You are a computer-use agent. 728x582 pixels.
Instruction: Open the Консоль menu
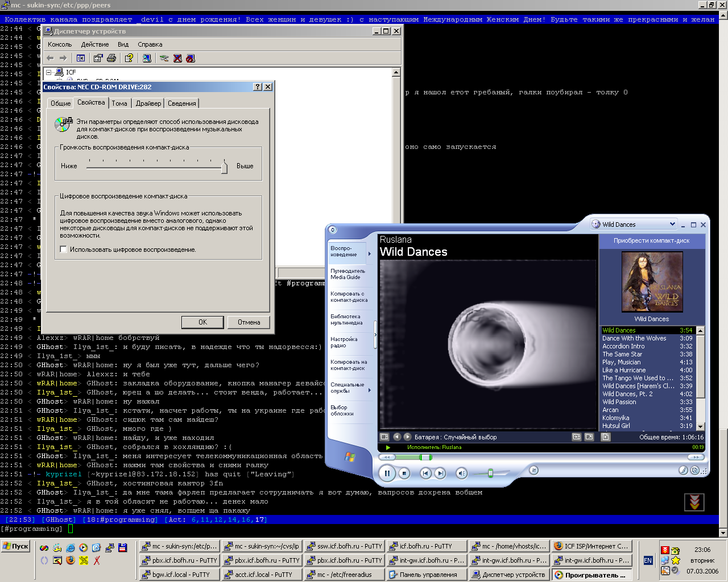coord(60,44)
